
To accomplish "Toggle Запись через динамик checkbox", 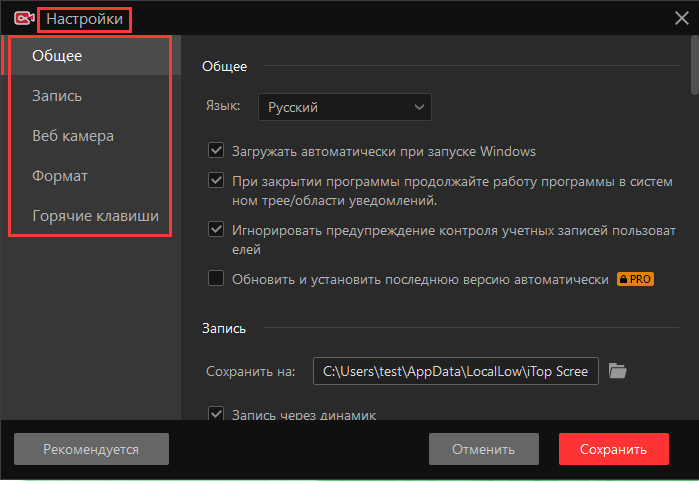I will coord(216,413).
